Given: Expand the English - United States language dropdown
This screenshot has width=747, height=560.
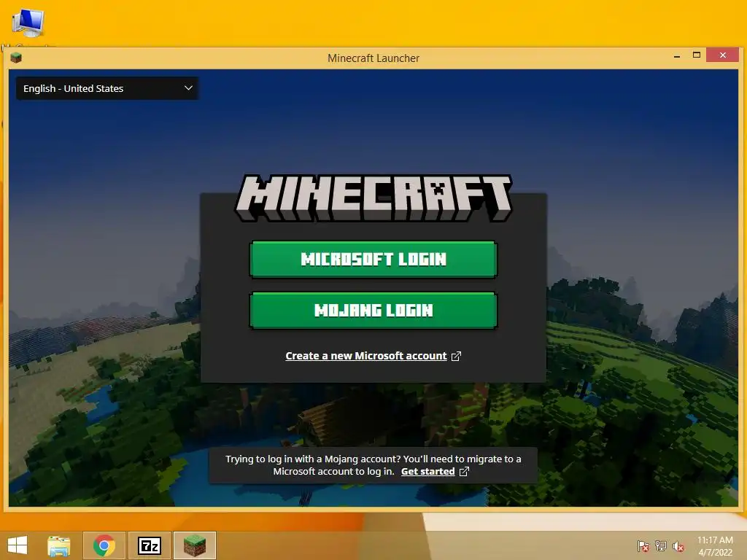Looking at the screenshot, I should [108, 88].
